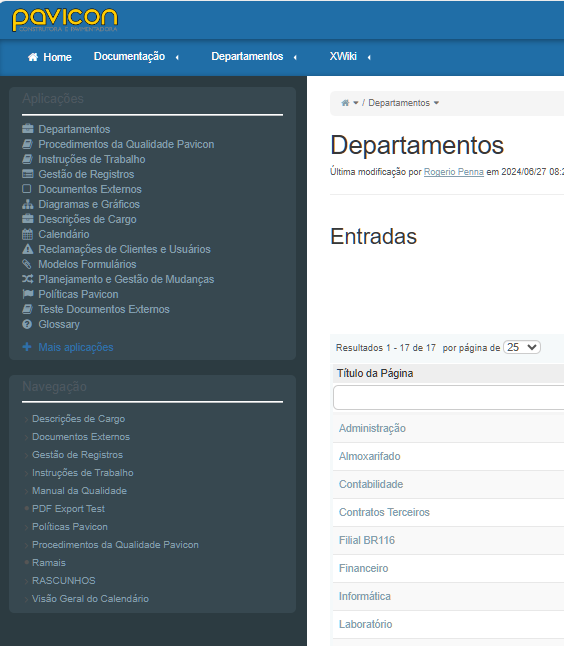Click the Mais aplicações link

click(76, 347)
